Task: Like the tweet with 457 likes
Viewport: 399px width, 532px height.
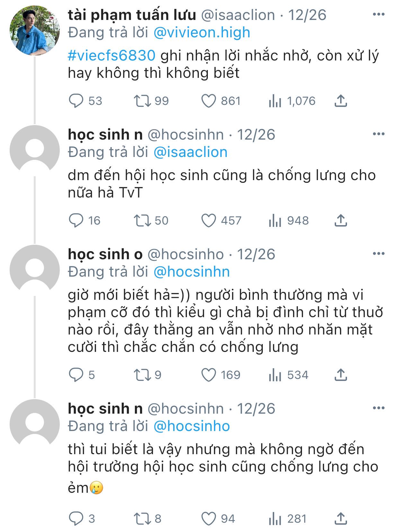Action: click(208, 221)
